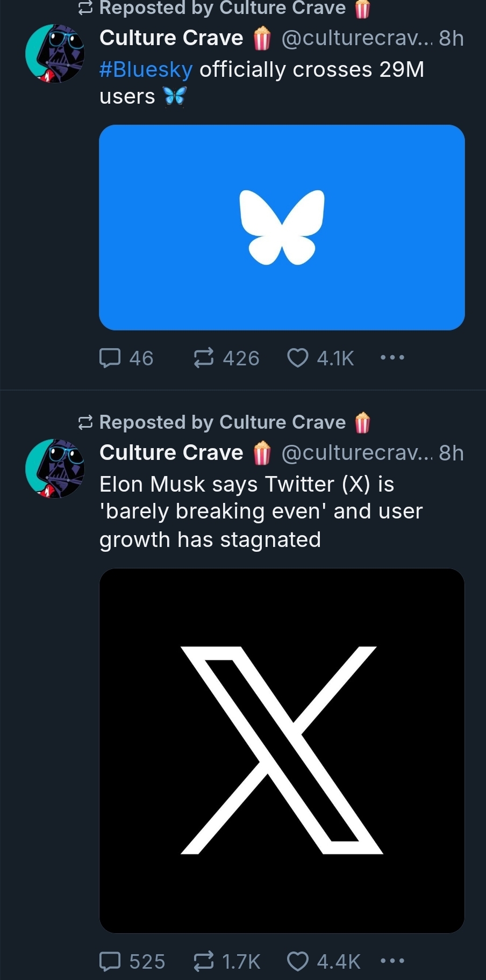Open more options for Elon Musk post
This screenshot has width=486, height=980.
coord(392,961)
